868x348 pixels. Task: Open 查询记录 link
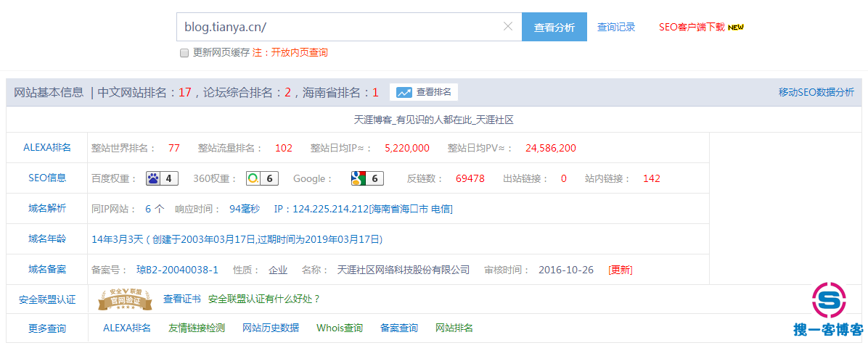point(616,27)
